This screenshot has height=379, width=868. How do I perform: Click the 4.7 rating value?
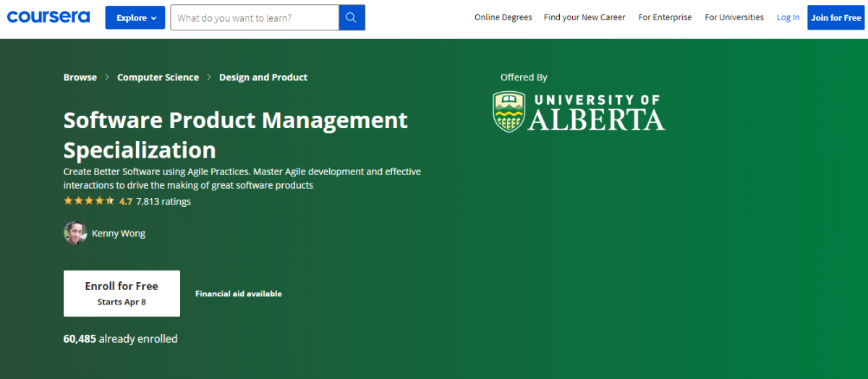pyautogui.click(x=126, y=202)
